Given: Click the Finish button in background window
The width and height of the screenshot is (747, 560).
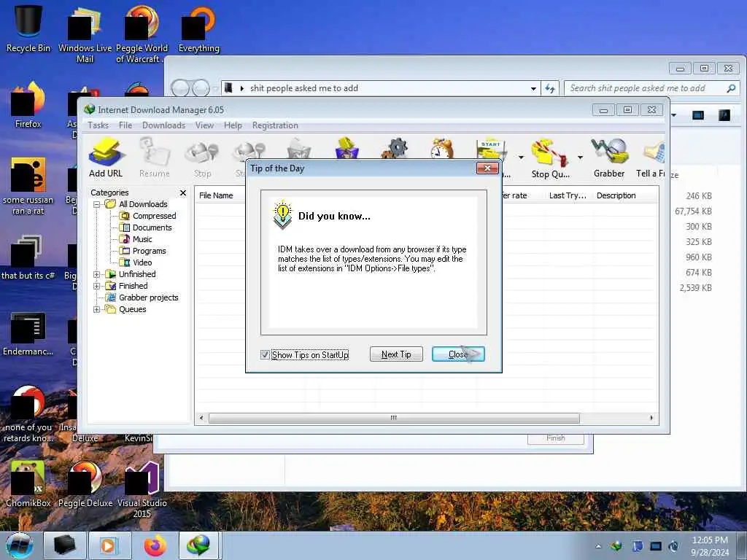Looking at the screenshot, I should coord(555,438).
